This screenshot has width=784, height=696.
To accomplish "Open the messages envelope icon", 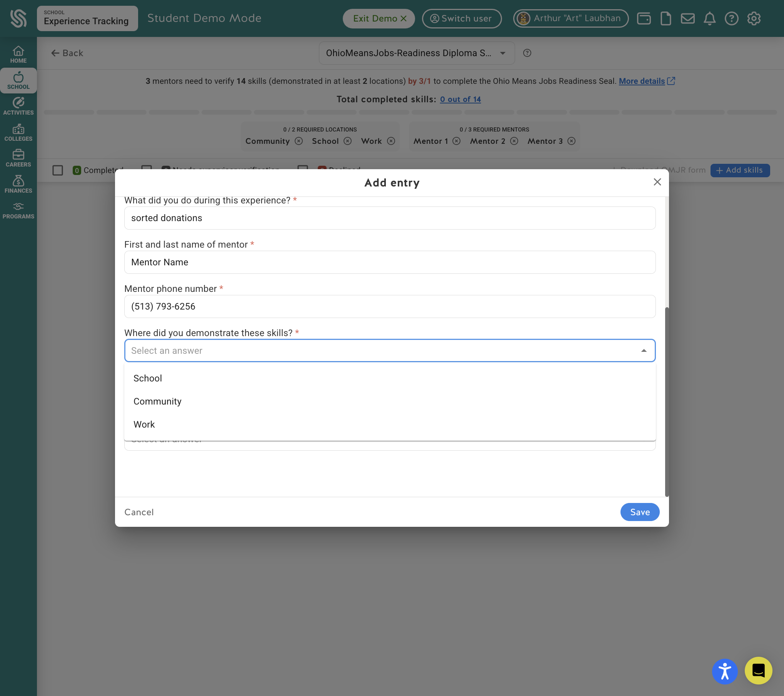I will click(687, 18).
